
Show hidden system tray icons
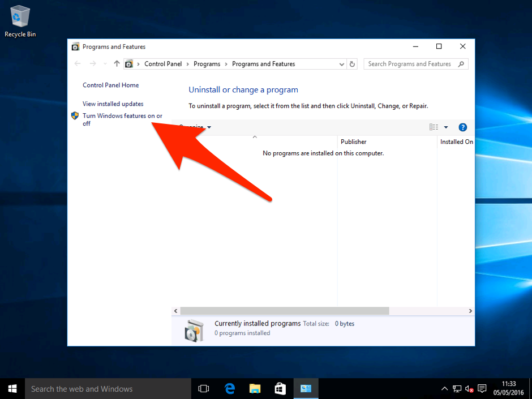pyautogui.click(x=444, y=389)
